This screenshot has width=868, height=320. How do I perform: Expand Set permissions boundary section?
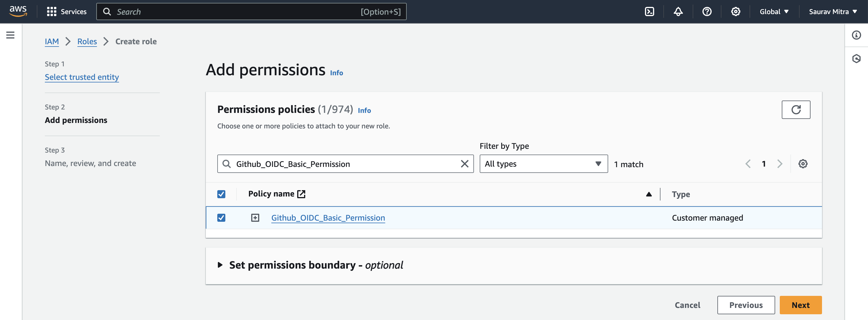220,265
